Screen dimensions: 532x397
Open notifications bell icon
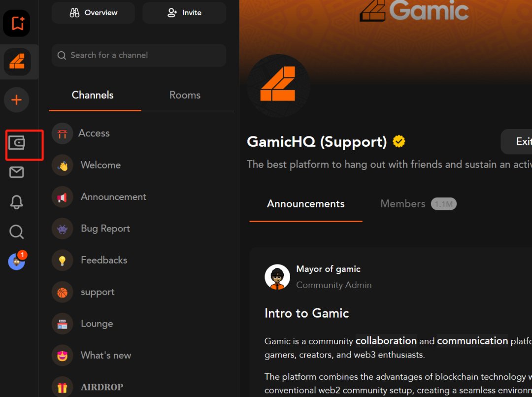point(16,202)
